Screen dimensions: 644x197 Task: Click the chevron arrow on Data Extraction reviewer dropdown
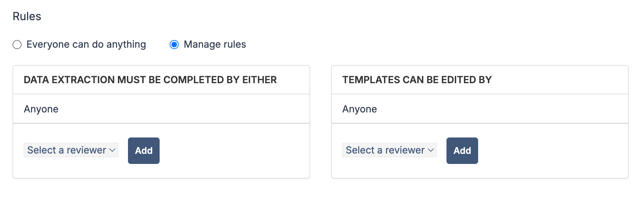pos(112,150)
